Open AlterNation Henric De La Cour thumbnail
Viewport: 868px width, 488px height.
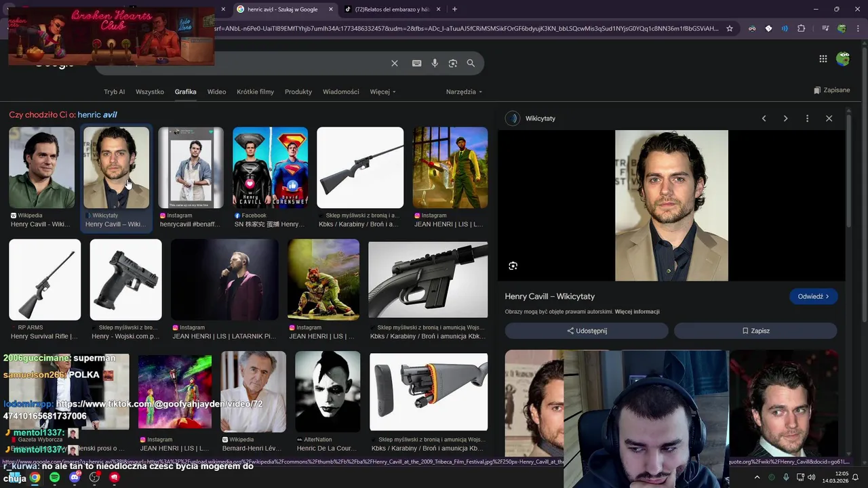coord(328,391)
